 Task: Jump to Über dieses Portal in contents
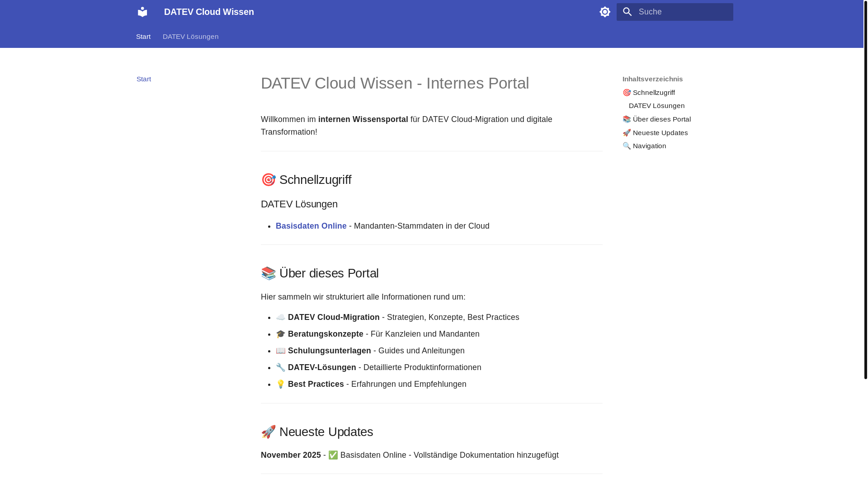point(657,119)
